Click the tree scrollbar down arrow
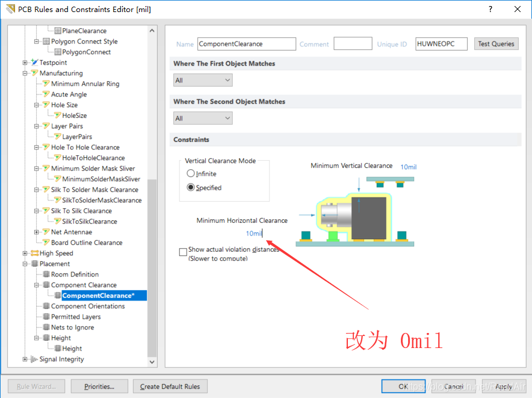The image size is (532, 398). (152, 362)
